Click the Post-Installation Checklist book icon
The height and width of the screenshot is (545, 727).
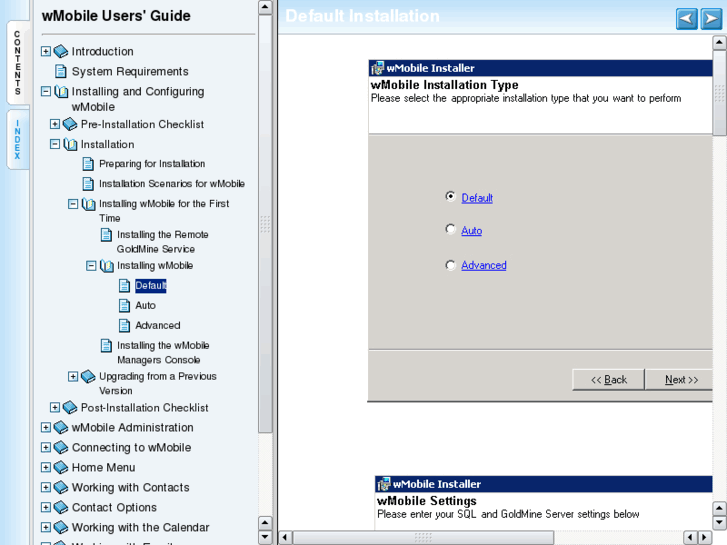tap(70, 407)
